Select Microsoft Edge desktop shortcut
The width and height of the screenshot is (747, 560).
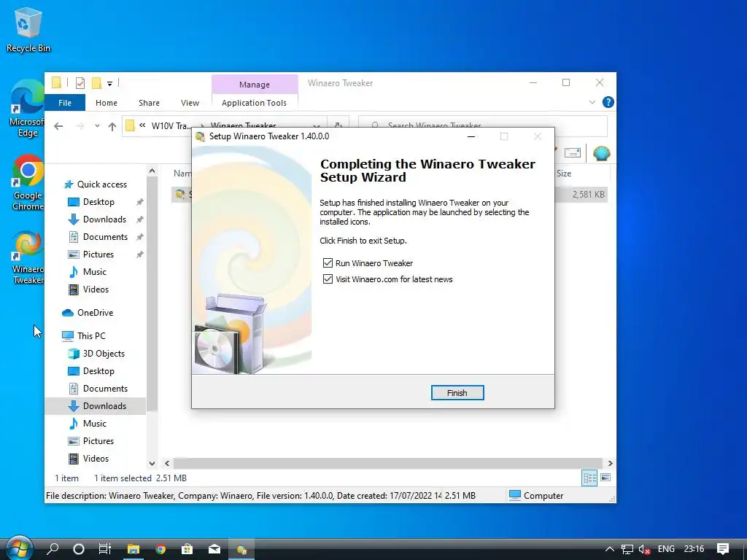(x=27, y=109)
